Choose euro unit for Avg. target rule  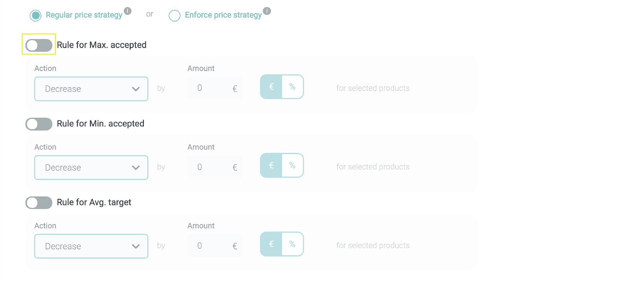click(272, 244)
